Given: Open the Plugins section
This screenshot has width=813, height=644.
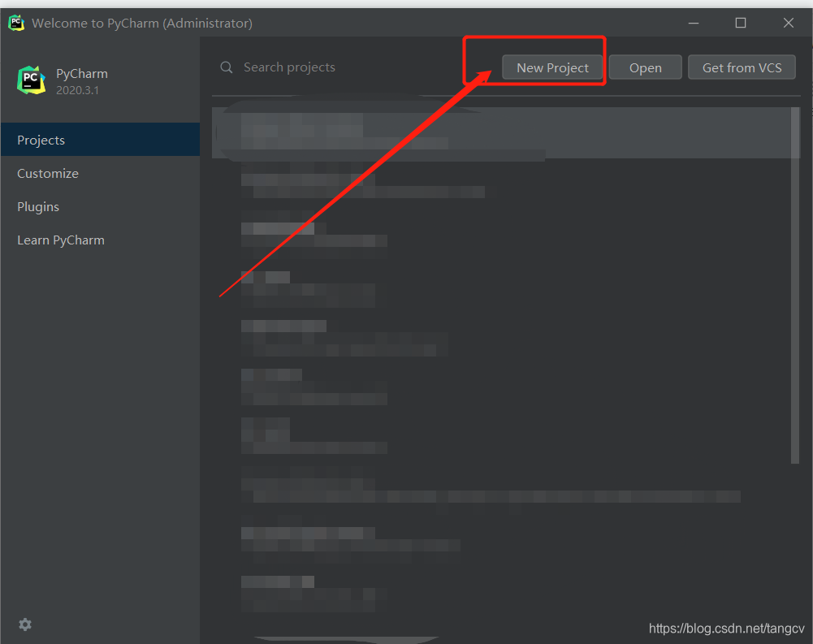Looking at the screenshot, I should pos(100,206).
